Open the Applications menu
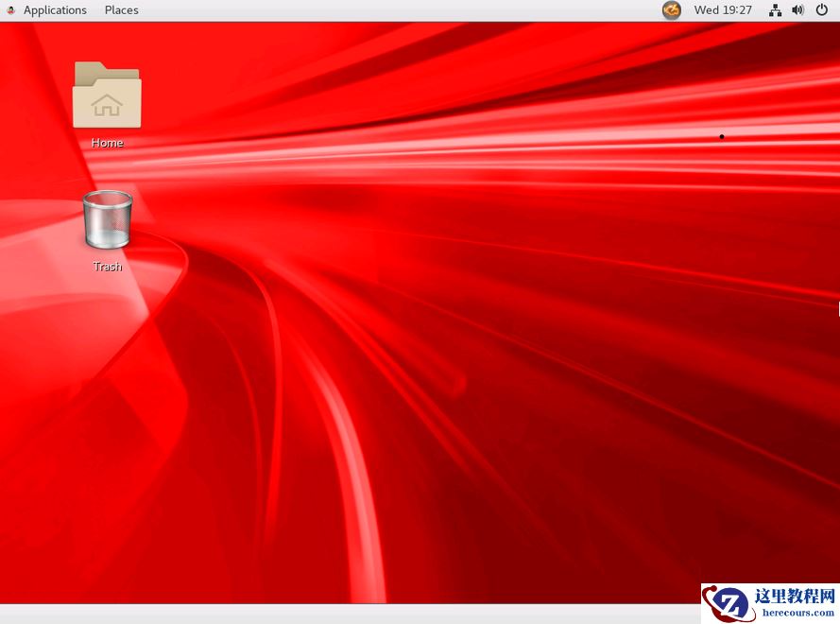The image size is (840, 624). (55, 10)
